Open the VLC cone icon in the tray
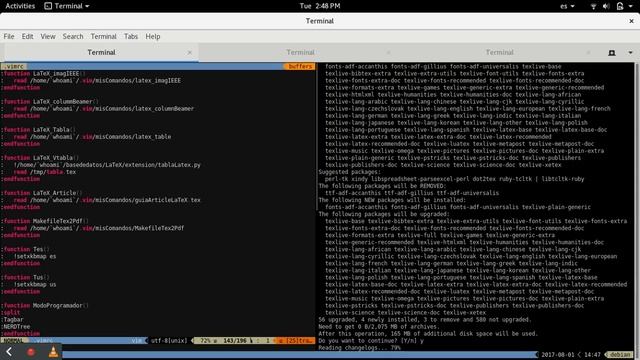The height and width of the screenshot is (360, 640). coord(53,352)
